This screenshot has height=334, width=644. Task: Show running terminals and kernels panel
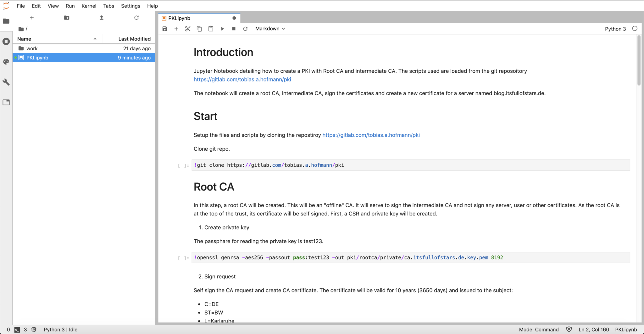click(6, 41)
